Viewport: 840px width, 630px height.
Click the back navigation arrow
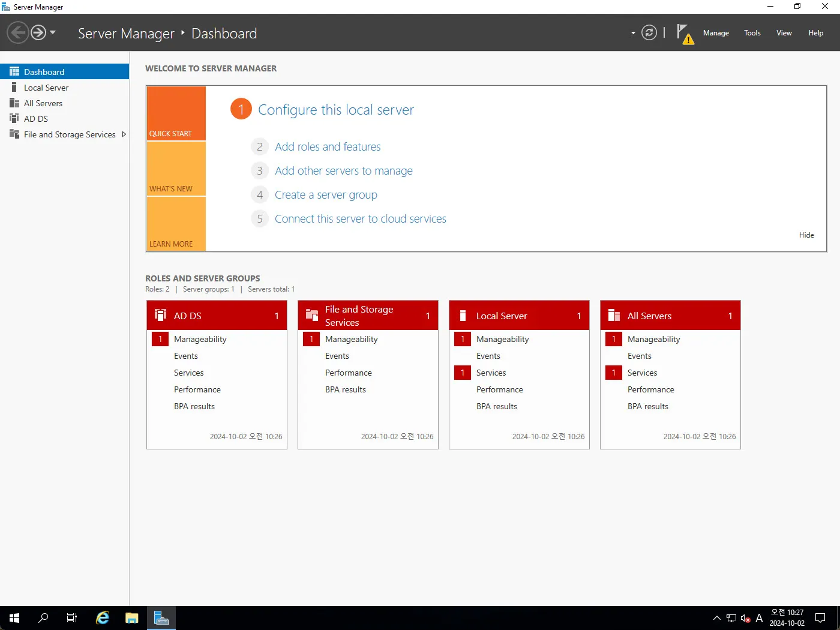pos(18,32)
